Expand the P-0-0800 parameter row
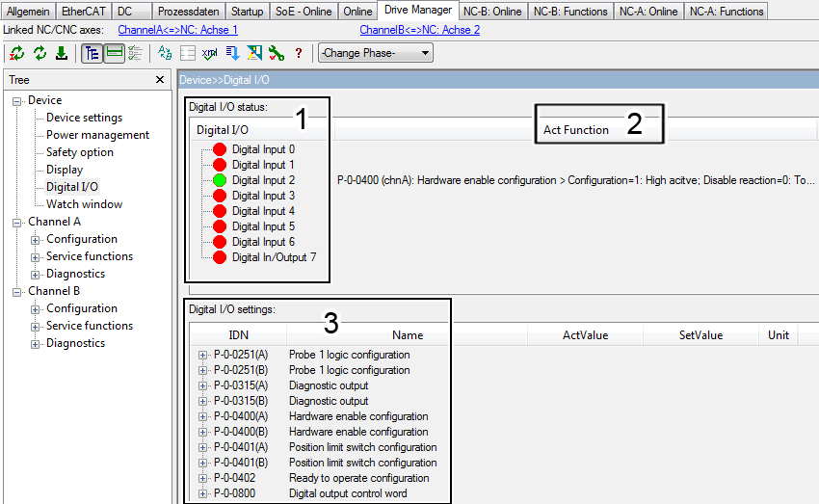 (x=202, y=494)
